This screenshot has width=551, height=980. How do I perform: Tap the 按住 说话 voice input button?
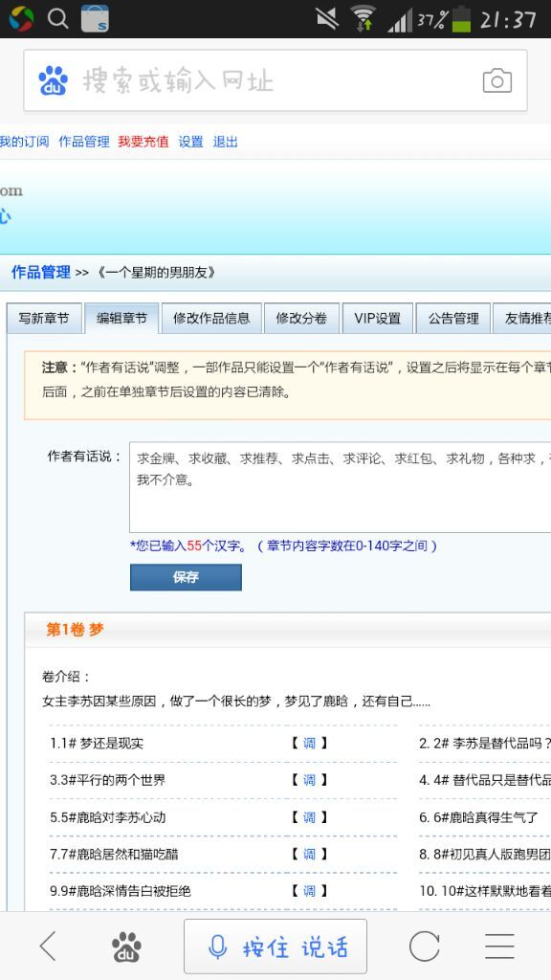[275, 947]
